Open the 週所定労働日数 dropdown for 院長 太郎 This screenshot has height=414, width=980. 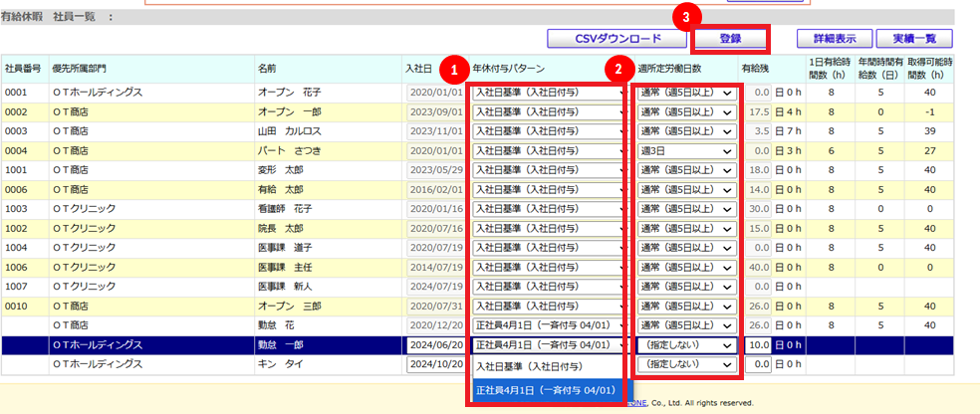click(x=687, y=229)
